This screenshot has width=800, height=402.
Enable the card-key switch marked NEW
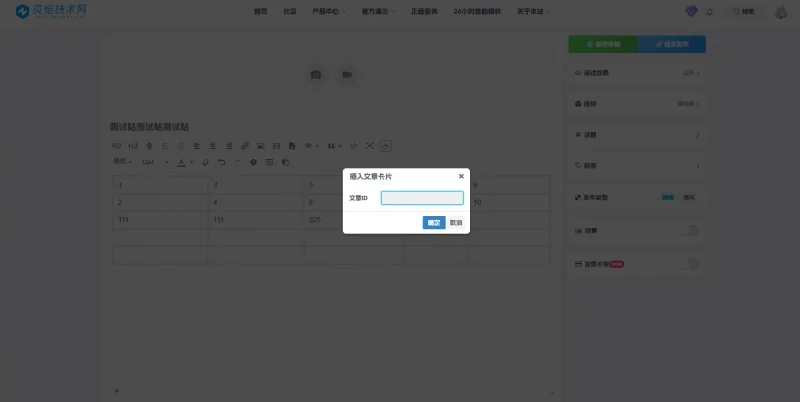pos(689,264)
